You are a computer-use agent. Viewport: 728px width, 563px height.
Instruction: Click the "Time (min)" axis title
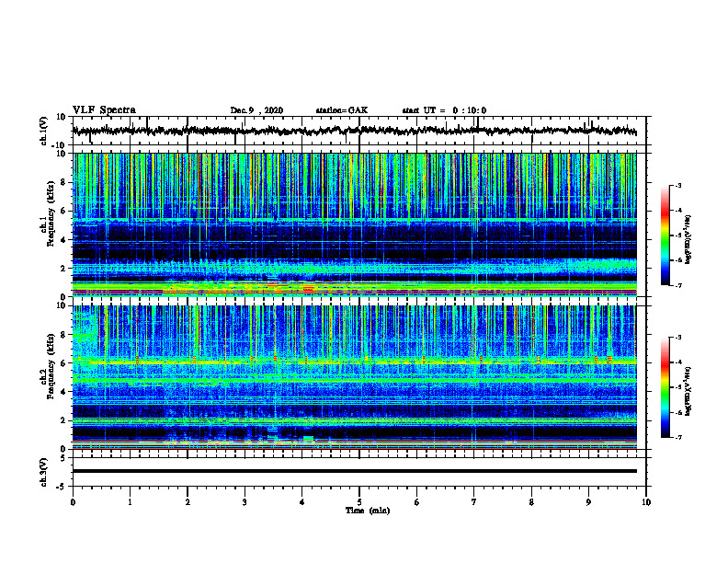(368, 511)
